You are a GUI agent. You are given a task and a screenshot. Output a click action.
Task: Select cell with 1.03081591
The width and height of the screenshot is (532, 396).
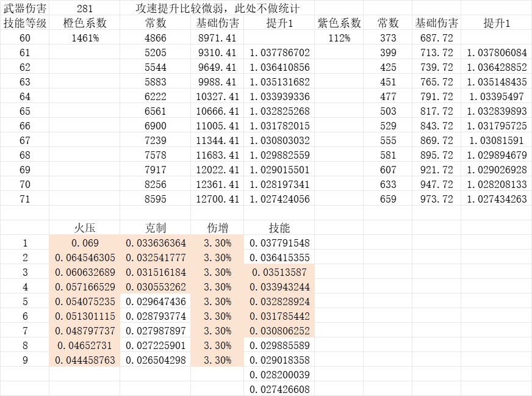(497, 140)
